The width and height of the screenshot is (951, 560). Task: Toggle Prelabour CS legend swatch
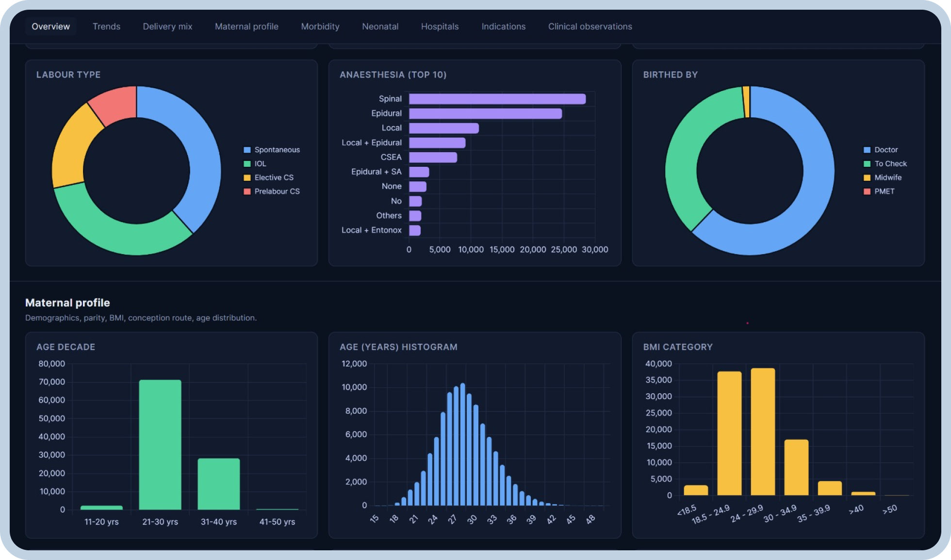247,192
